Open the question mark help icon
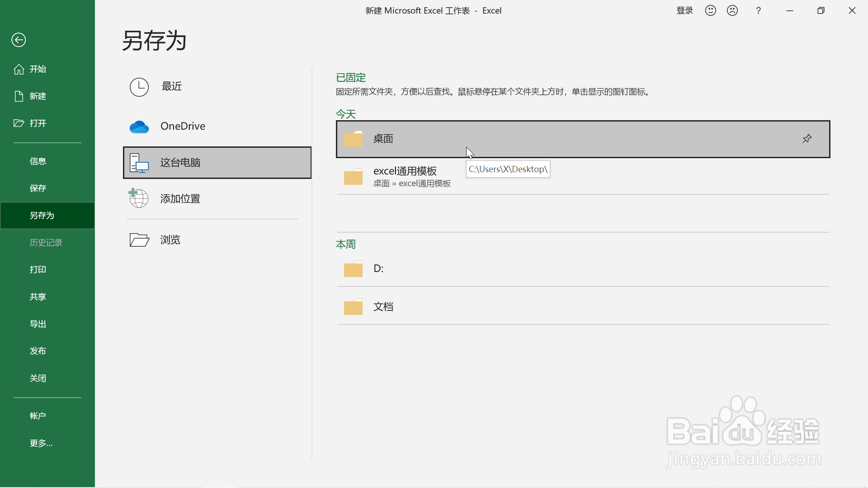 coord(759,10)
